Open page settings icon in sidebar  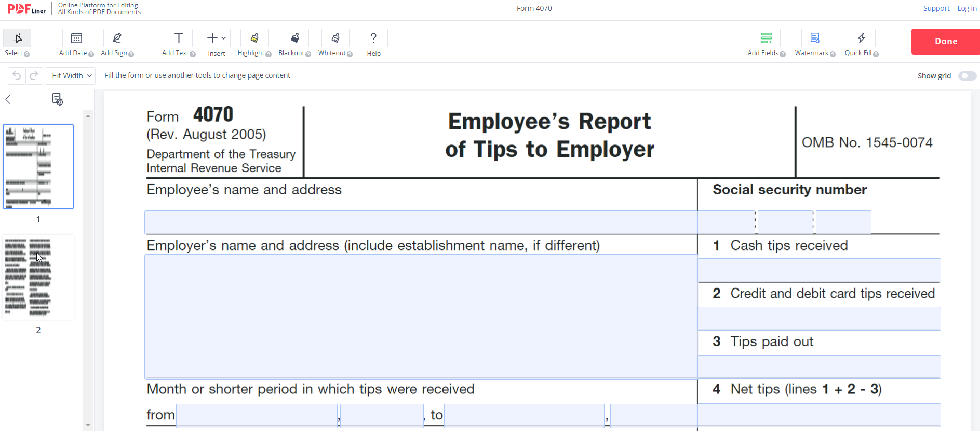[x=58, y=99]
